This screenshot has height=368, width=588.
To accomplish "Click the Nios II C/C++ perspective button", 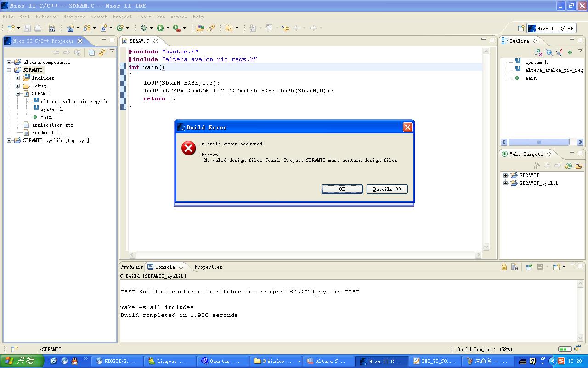I will [x=551, y=28].
